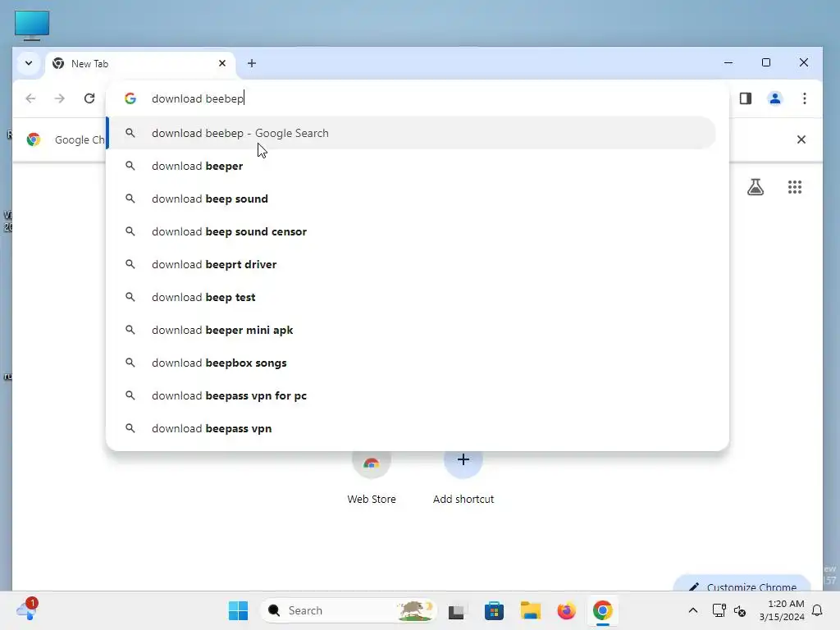
Task: Dismiss the Google Chrome info bar
Action: (x=801, y=139)
